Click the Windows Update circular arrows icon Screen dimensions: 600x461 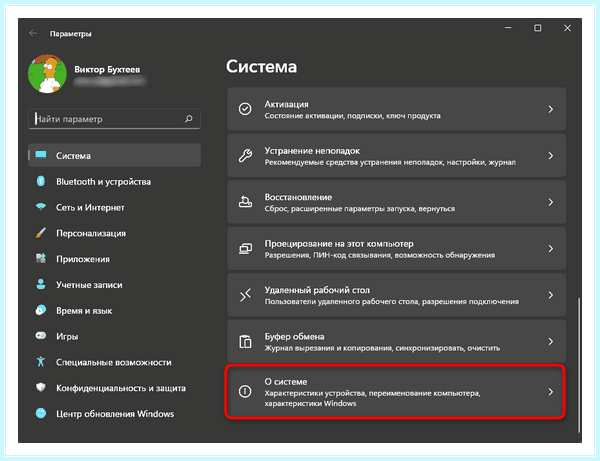pyautogui.click(x=41, y=413)
